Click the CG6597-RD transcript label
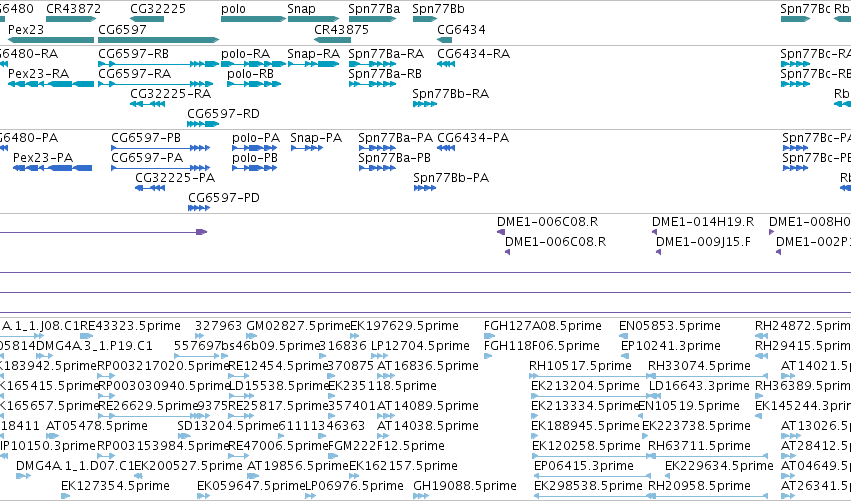The width and height of the screenshot is (851, 501). 224,114
